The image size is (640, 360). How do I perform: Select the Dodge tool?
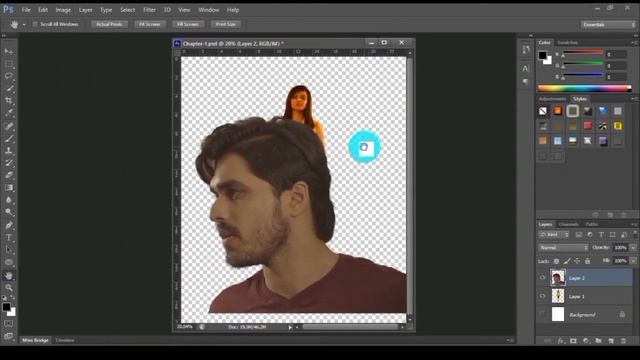[x=9, y=212]
